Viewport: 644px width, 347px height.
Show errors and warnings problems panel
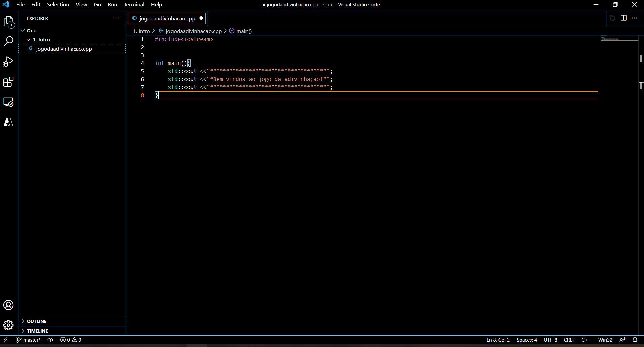(x=71, y=340)
